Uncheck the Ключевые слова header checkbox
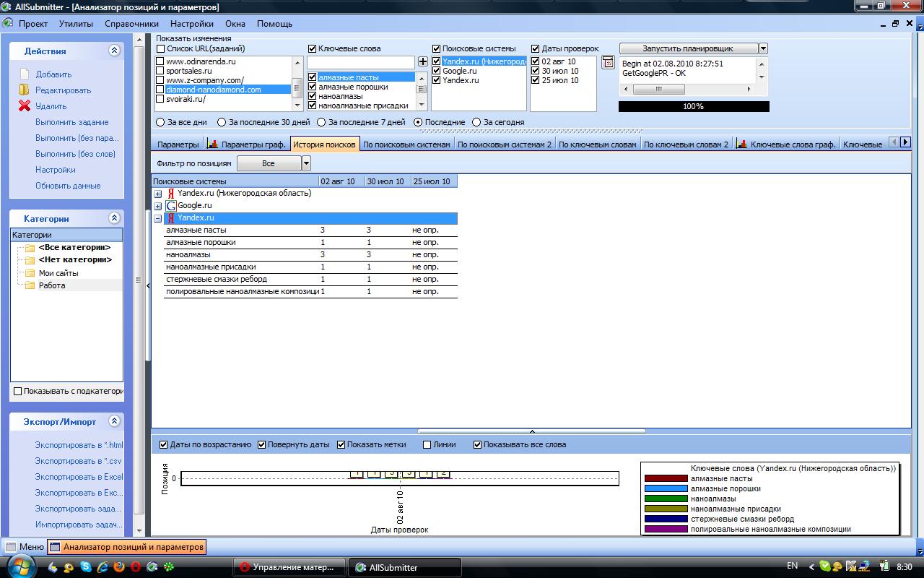Screen dimensions: 924x578 tap(313, 48)
